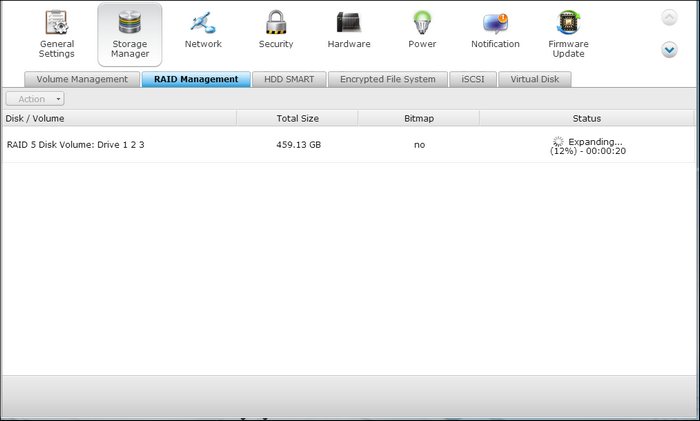Open General Settings icon
700x421 pixels.
click(x=56, y=25)
